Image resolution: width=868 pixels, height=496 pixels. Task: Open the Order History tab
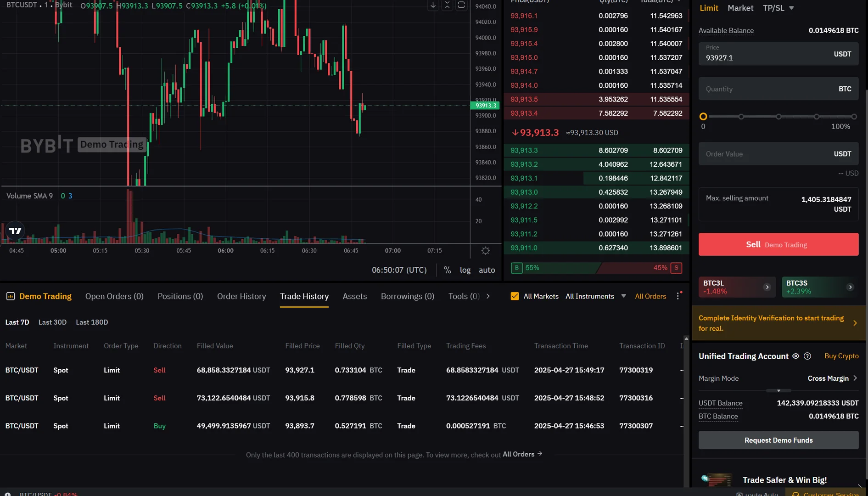(241, 296)
